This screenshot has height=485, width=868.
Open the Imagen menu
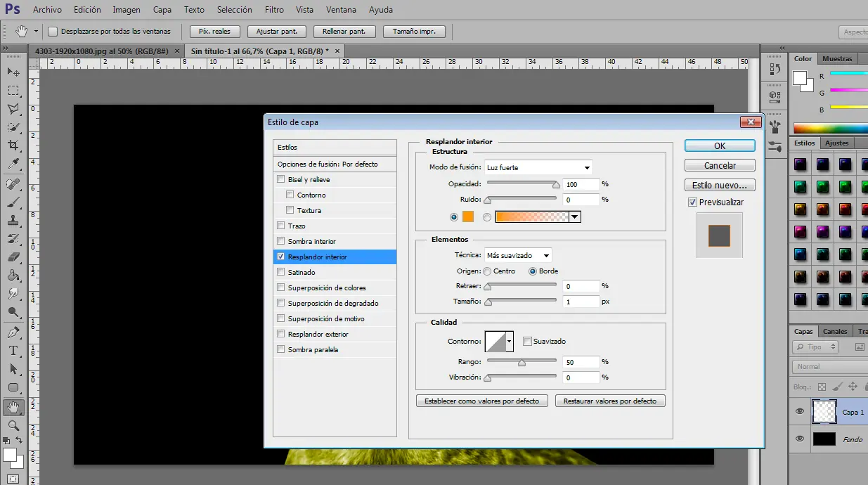(x=127, y=10)
